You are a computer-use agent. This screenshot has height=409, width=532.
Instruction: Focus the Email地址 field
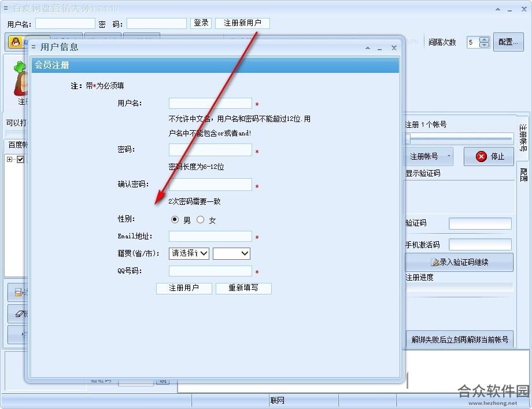point(210,236)
